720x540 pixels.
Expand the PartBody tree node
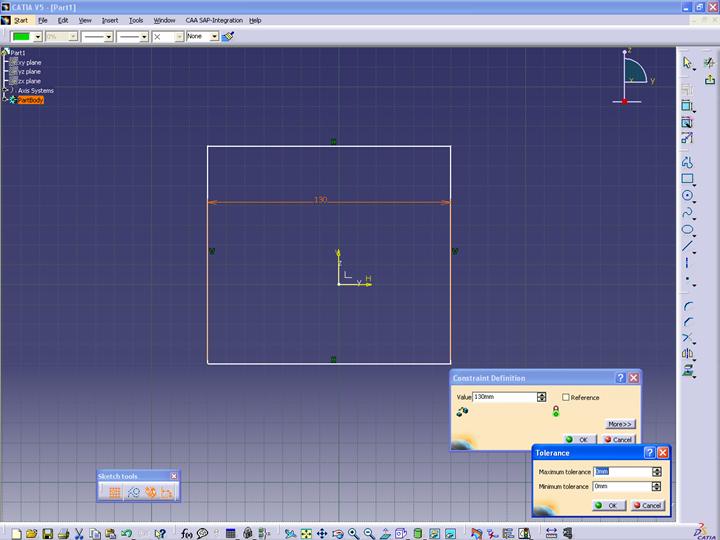[x=5, y=100]
